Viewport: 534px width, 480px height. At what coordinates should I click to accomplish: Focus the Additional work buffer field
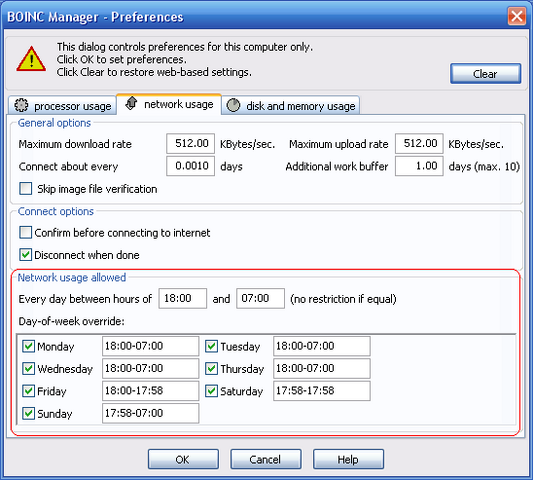click(x=419, y=166)
